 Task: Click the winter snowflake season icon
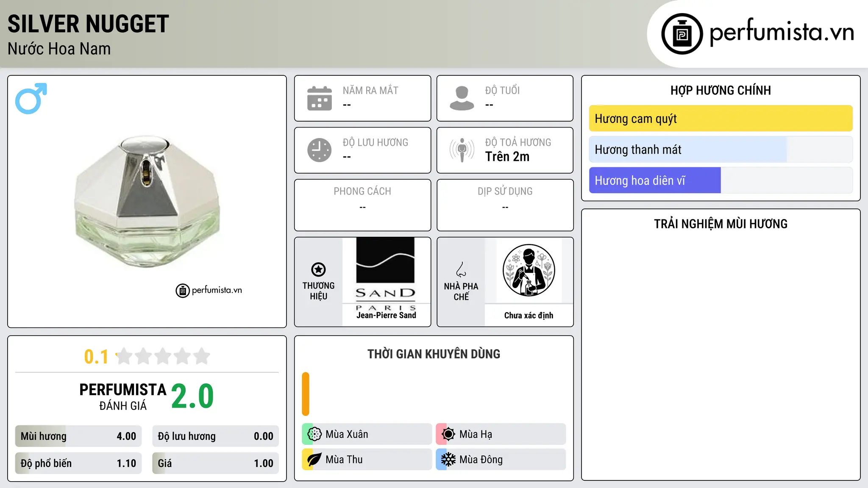coord(448,460)
